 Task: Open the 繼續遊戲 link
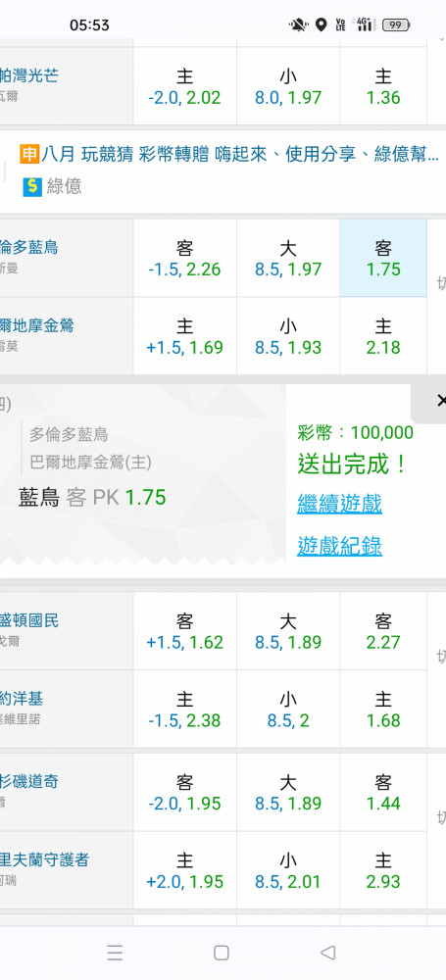[x=340, y=503]
